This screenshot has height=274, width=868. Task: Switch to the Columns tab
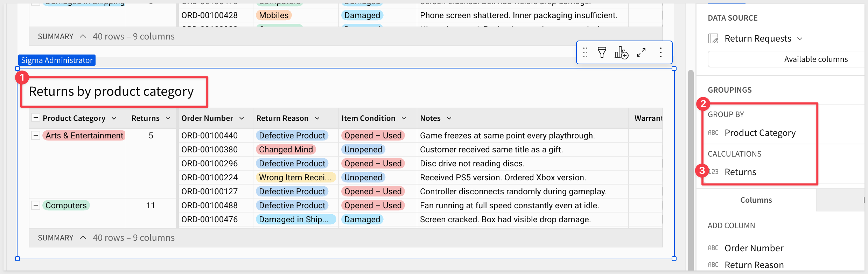(x=756, y=200)
